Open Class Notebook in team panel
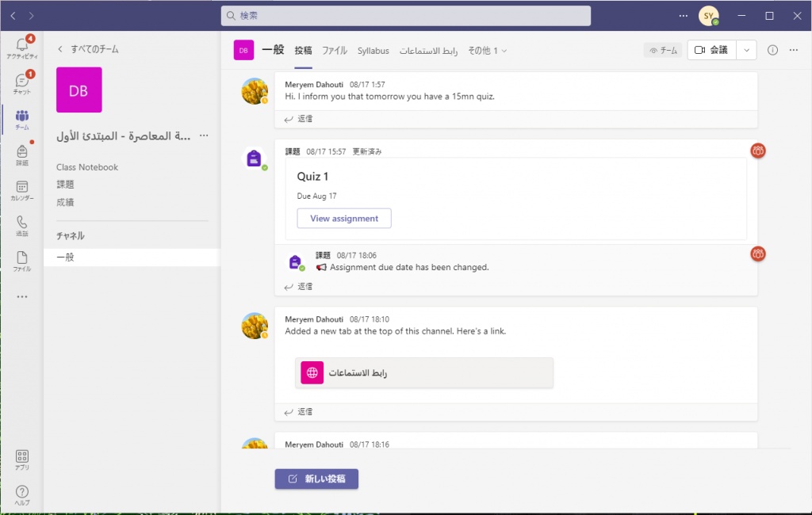This screenshot has height=515, width=812. pos(87,167)
